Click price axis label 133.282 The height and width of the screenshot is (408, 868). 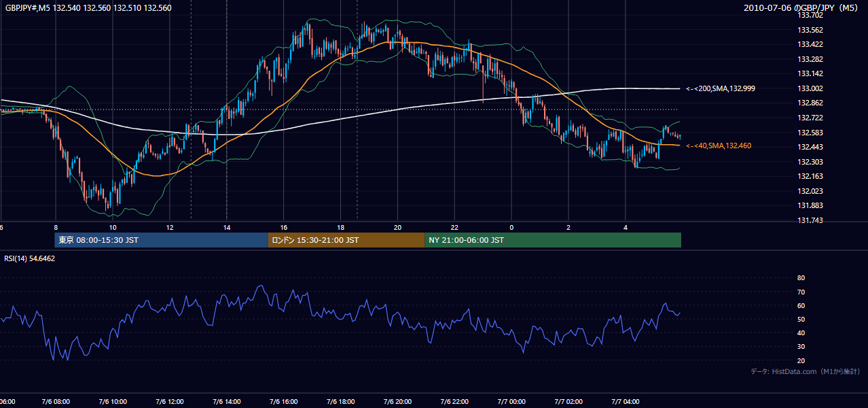coord(811,59)
